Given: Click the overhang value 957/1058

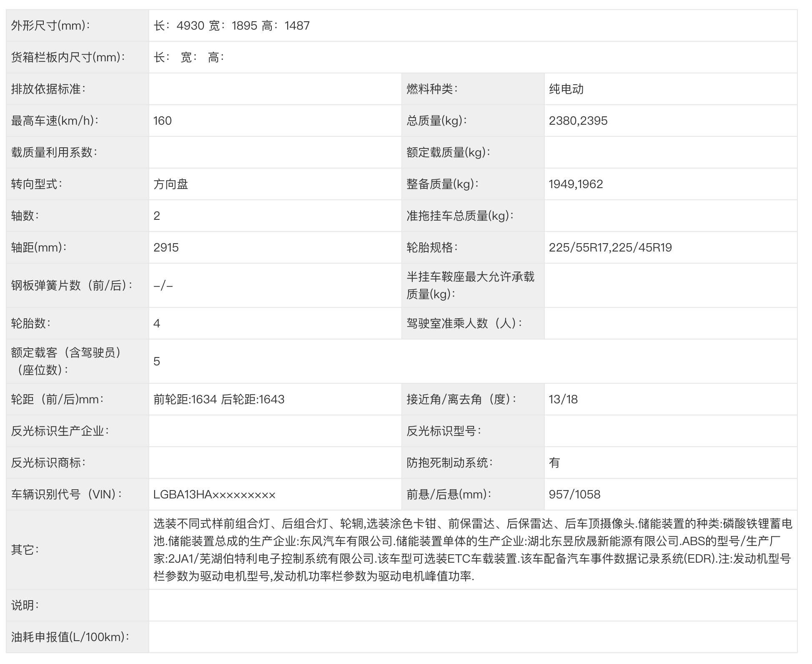Looking at the screenshot, I should (574, 495).
